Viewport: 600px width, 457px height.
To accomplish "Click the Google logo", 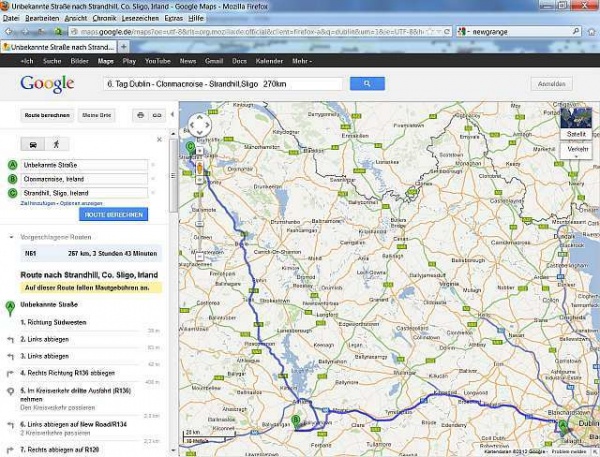I will [47, 84].
